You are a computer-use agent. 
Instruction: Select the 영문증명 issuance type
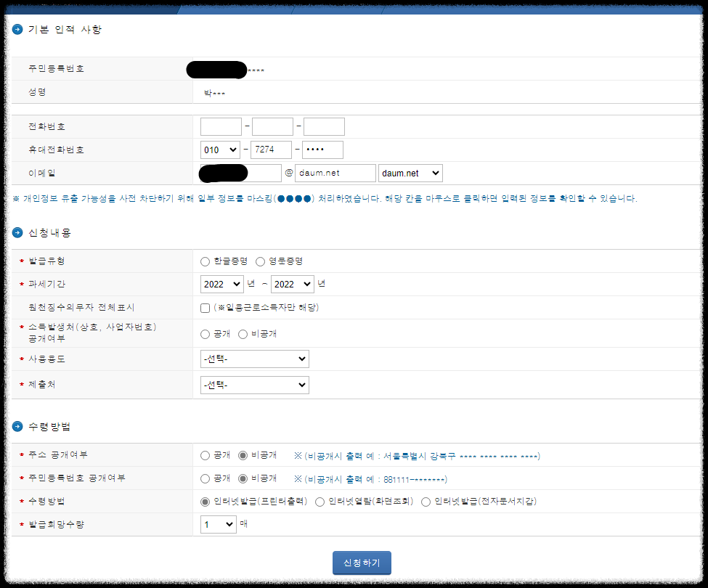pyautogui.click(x=259, y=260)
